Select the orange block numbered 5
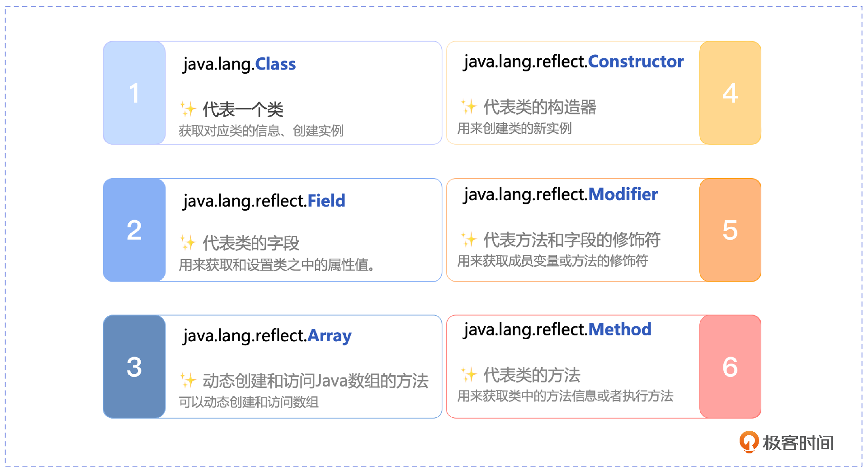Screen dimensions: 868x471 click(x=730, y=230)
